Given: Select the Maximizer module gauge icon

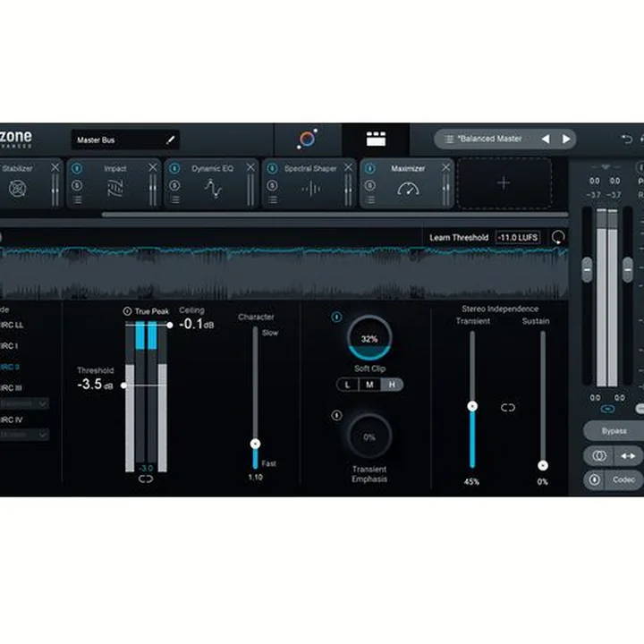Looking at the screenshot, I should click(408, 189).
